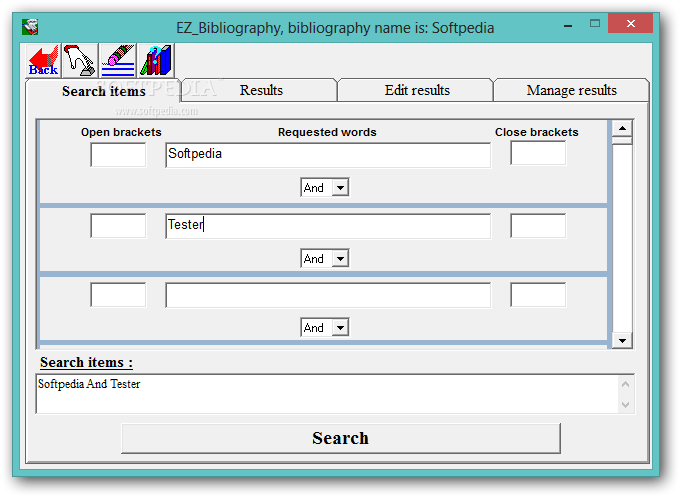The image size is (680, 497).
Task: Click the Open brackets field in Tester row
Action: [x=118, y=226]
